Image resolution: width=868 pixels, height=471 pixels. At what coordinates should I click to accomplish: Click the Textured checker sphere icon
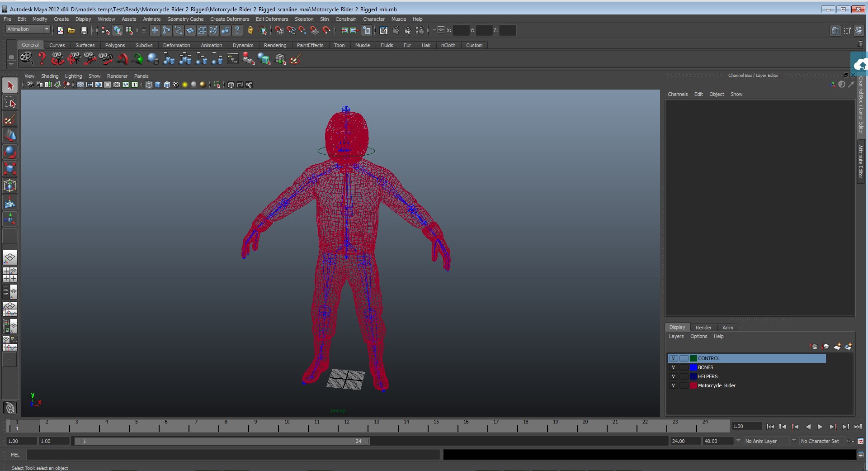click(175, 85)
